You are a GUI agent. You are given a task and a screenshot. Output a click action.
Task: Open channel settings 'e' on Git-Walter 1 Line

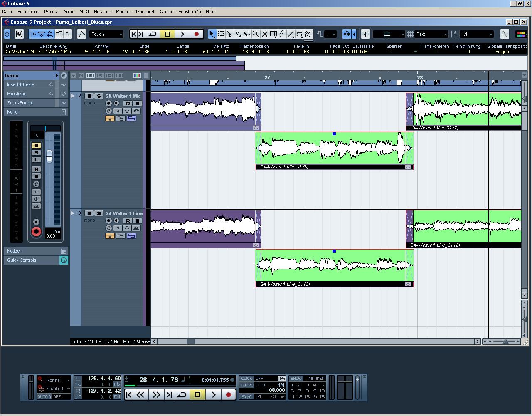108,228
